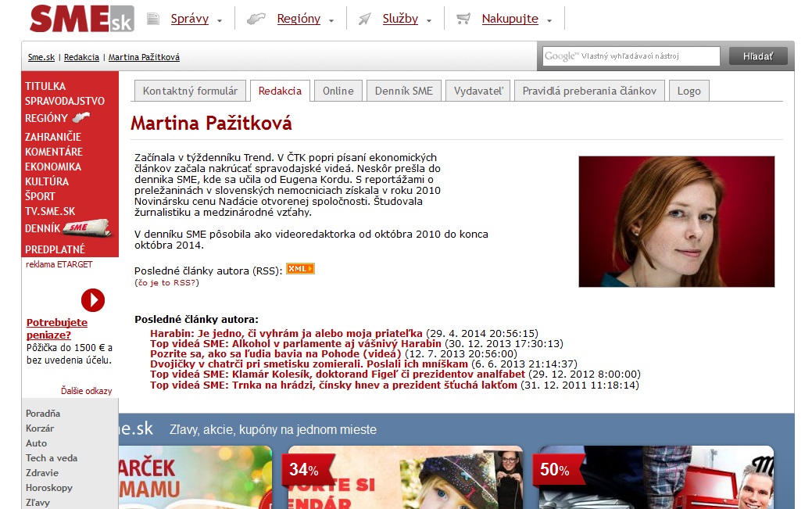This screenshot has width=812, height=509.
Task: Click the airplane icon beside Služby
Action: [x=364, y=19]
